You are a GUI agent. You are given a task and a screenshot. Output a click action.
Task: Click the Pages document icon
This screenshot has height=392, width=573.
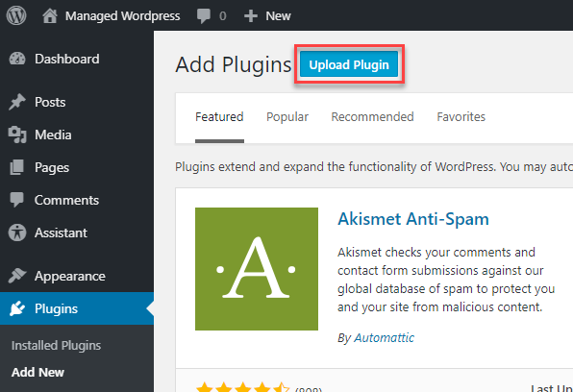pos(16,167)
